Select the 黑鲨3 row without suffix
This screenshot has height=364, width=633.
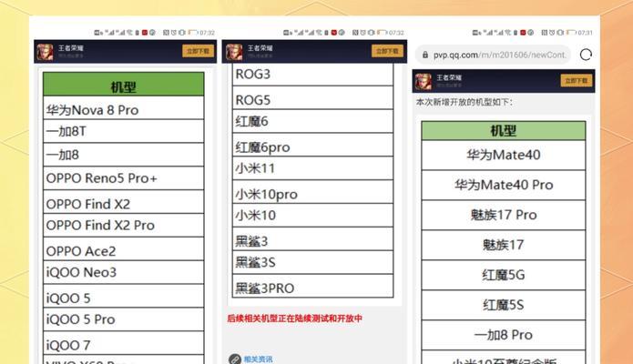point(313,239)
